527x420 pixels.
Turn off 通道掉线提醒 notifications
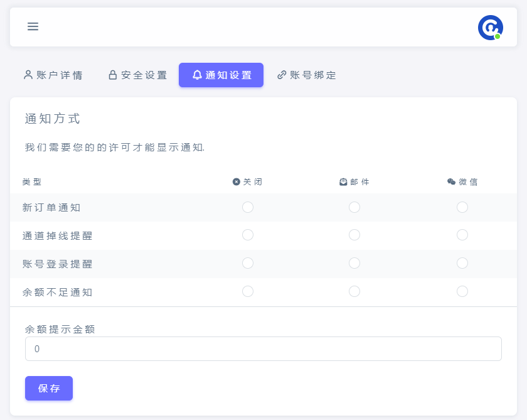tap(248, 235)
